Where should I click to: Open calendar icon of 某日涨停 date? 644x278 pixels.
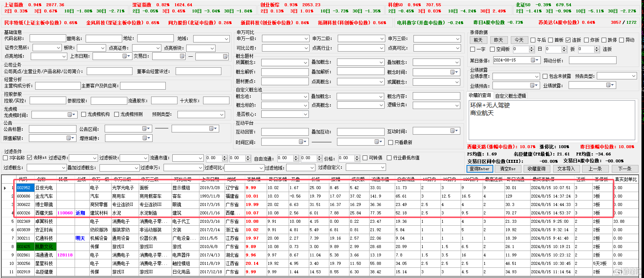pos(535,60)
